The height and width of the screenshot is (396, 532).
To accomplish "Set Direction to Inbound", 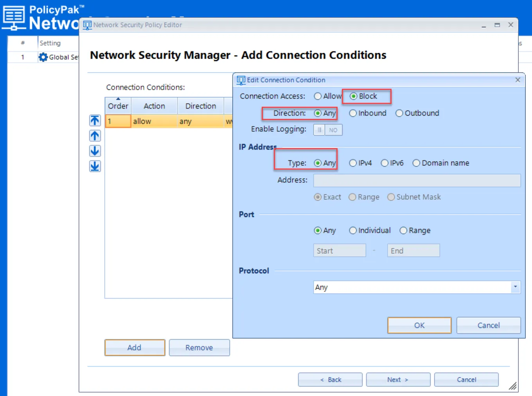I will (x=368, y=113).
